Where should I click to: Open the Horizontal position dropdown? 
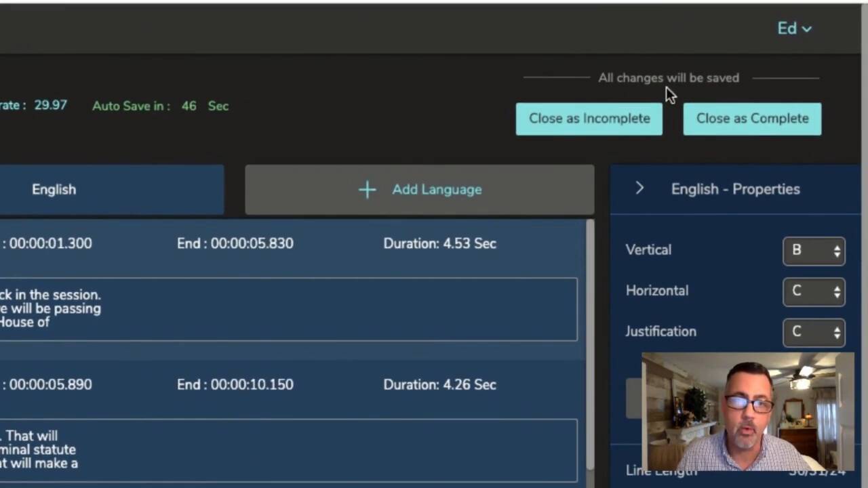click(814, 291)
